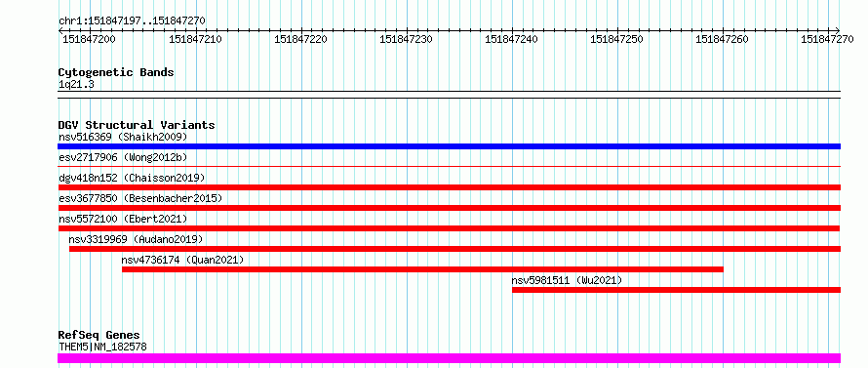Image resolution: width=868 pixels, height=368 pixels.
Task: Click ruler position 151847260
Action: coord(723,39)
